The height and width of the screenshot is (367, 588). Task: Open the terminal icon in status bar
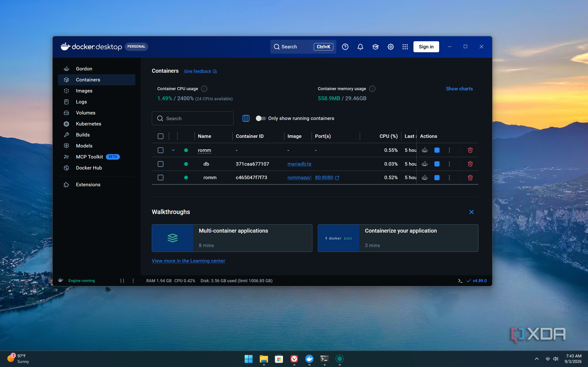(460, 281)
